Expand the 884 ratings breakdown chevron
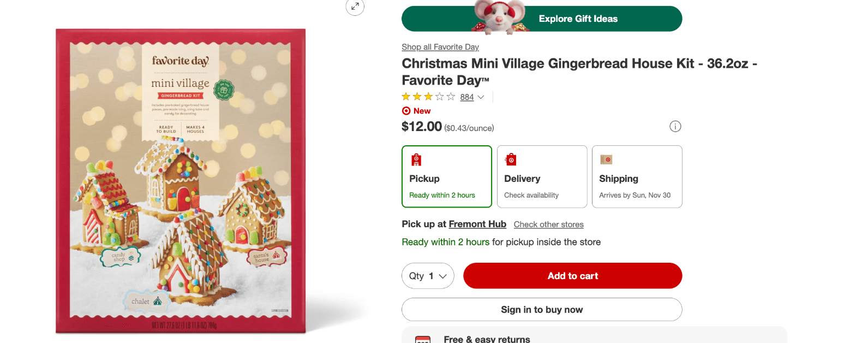 (x=481, y=97)
